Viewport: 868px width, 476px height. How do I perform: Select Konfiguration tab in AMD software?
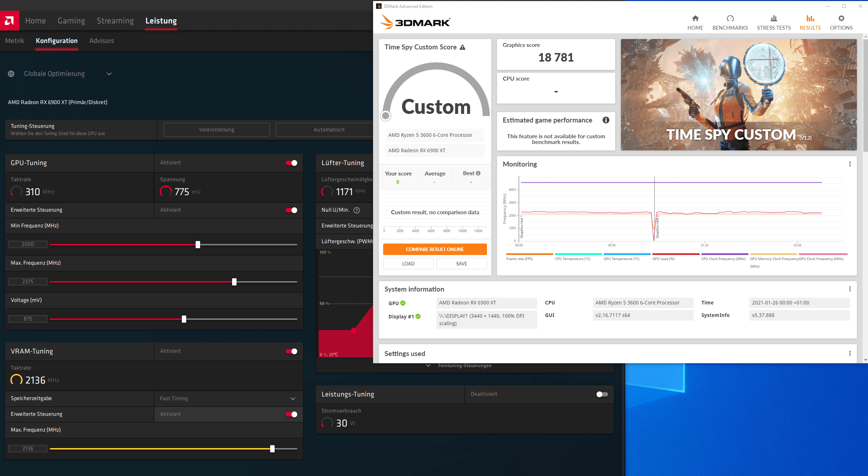coord(56,40)
